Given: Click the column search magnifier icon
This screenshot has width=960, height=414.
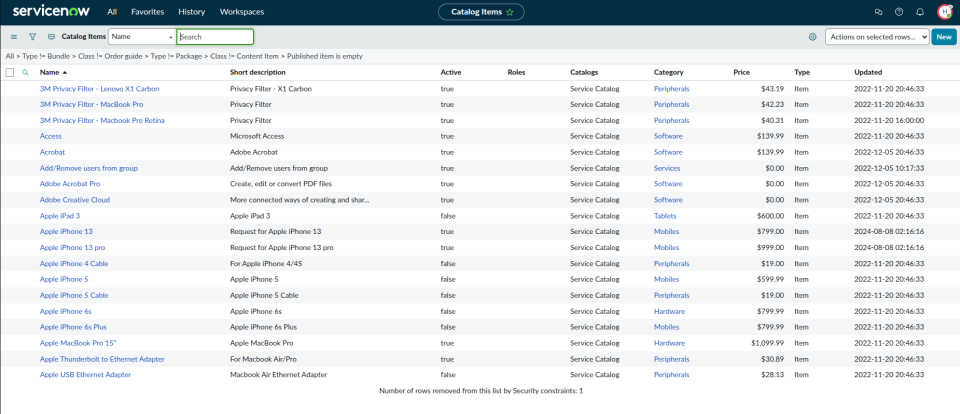Looking at the screenshot, I should pos(26,72).
